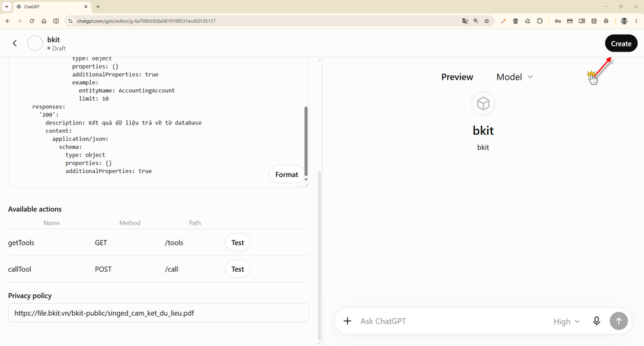Click the recycle arrows extension icon
Screen dimensions: 644x346
point(528,21)
